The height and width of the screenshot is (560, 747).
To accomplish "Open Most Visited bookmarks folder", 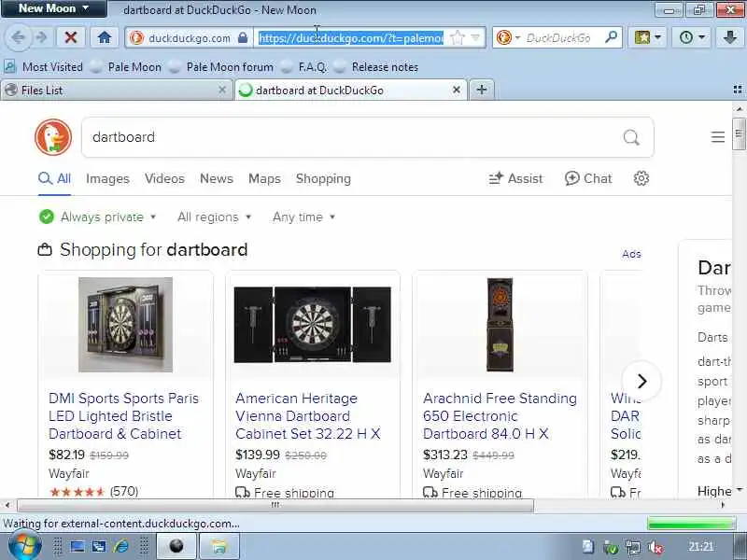I will coord(44,67).
